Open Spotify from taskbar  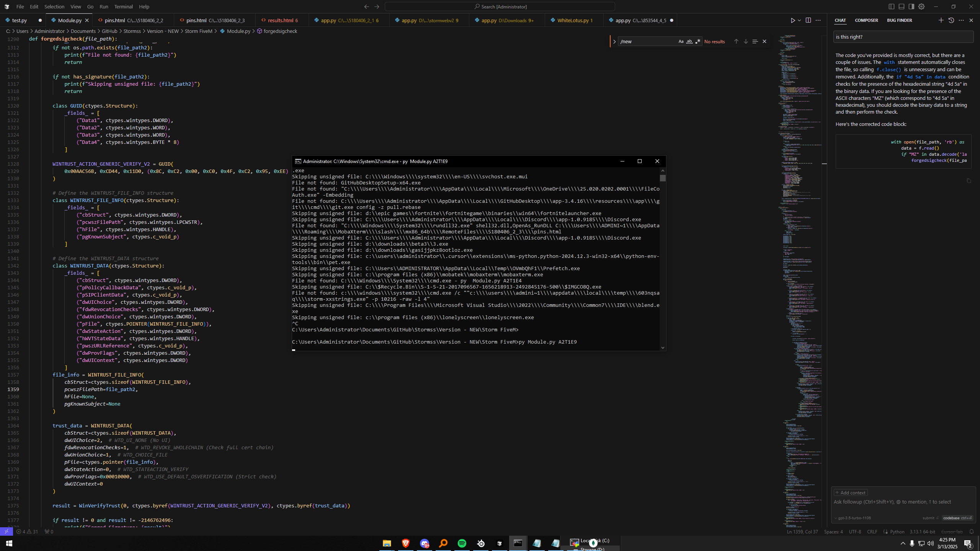[x=462, y=543]
